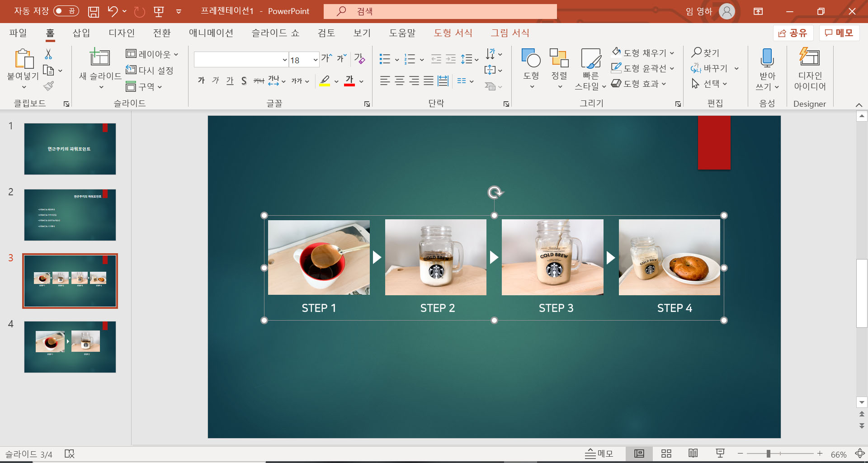Viewport: 868px width, 463px height.
Task: Open the font name combo box dropdown
Action: [285, 60]
